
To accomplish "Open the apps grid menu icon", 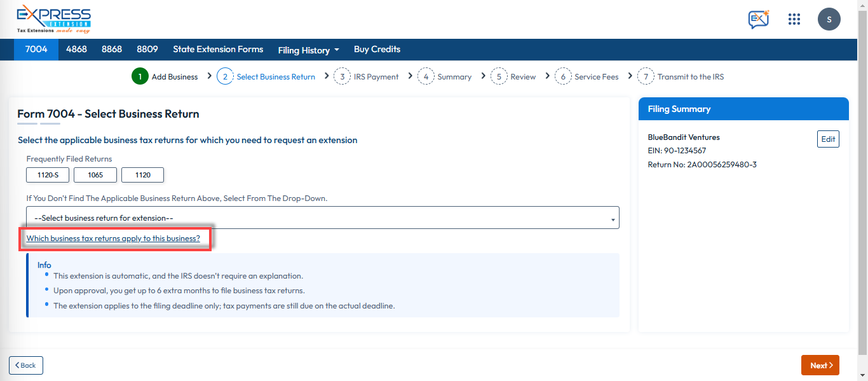I will pyautogui.click(x=794, y=19).
